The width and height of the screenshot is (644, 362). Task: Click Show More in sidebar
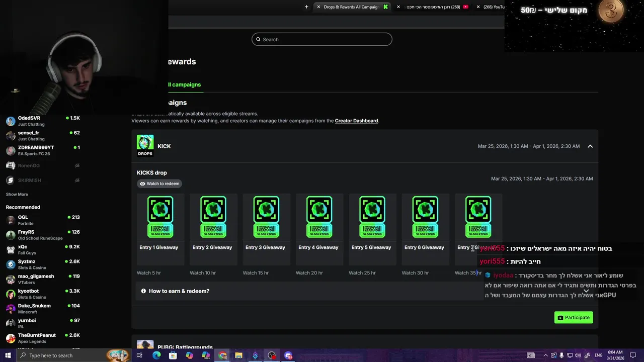17,195
